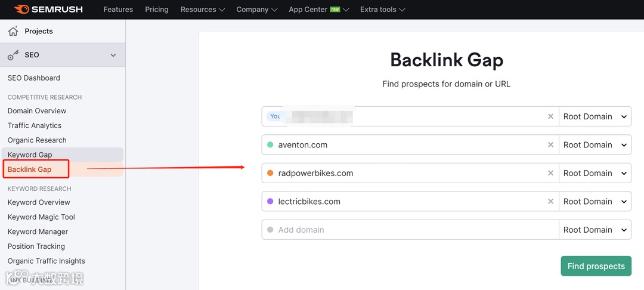Click the COMPETITIVE RESEARCH section heading

[x=44, y=97]
